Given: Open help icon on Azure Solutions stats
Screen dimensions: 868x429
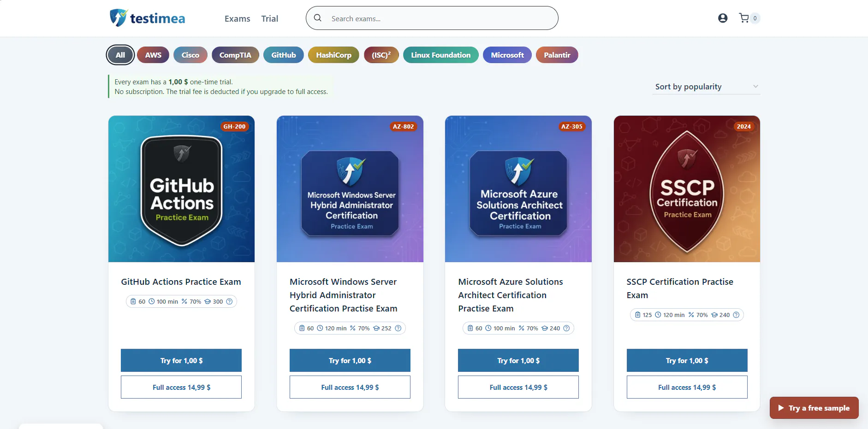Looking at the screenshot, I should (566, 328).
